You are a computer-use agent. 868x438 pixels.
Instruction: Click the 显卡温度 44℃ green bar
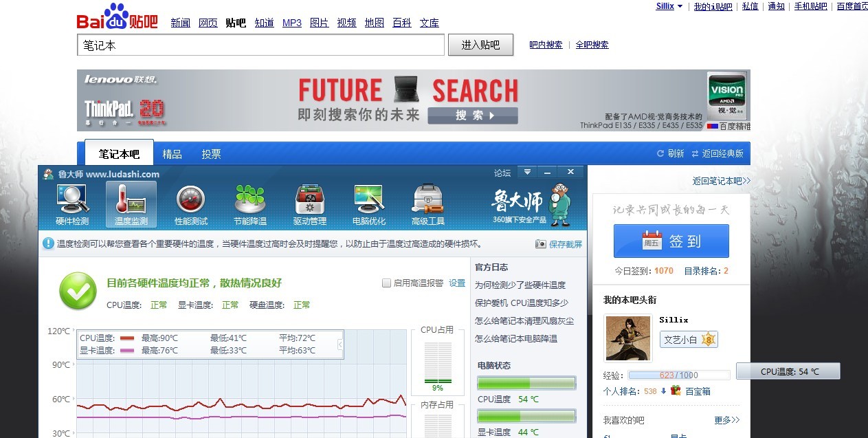tap(526, 416)
